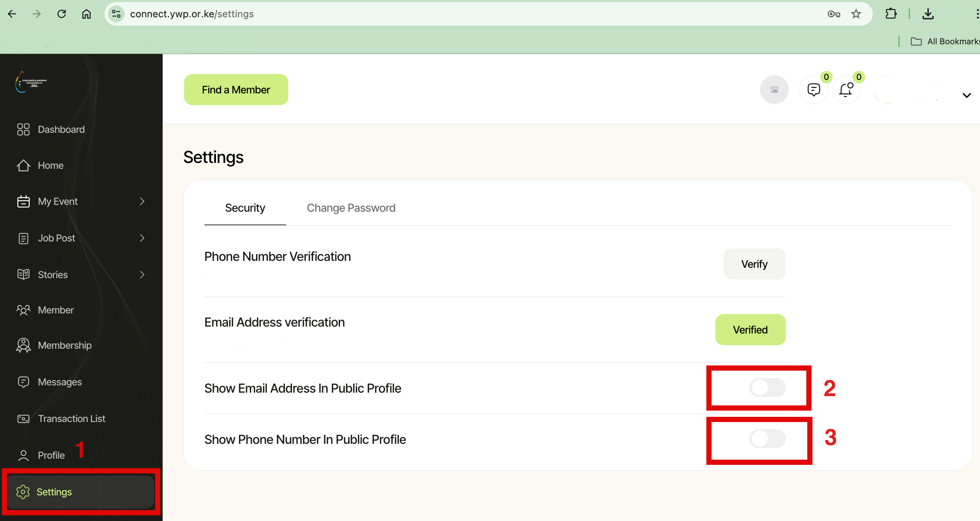Image resolution: width=980 pixels, height=521 pixels.
Task: Click the Profile person icon
Action: (x=23, y=455)
